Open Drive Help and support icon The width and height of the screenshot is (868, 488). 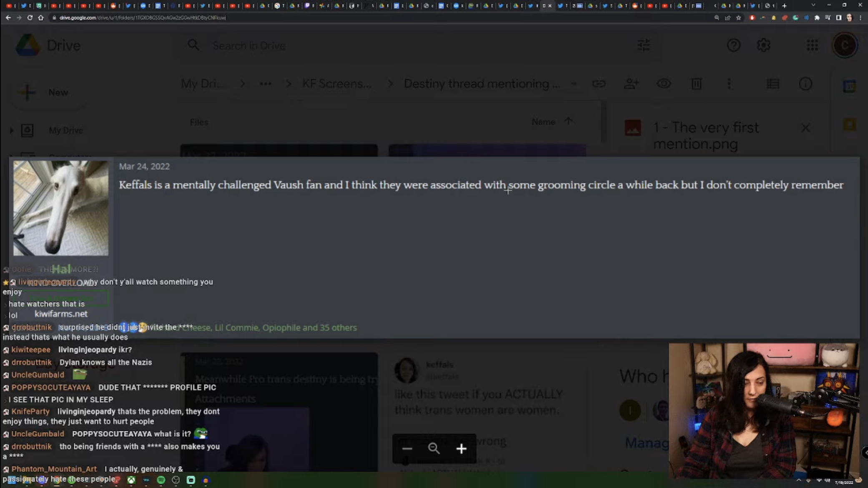734,45
